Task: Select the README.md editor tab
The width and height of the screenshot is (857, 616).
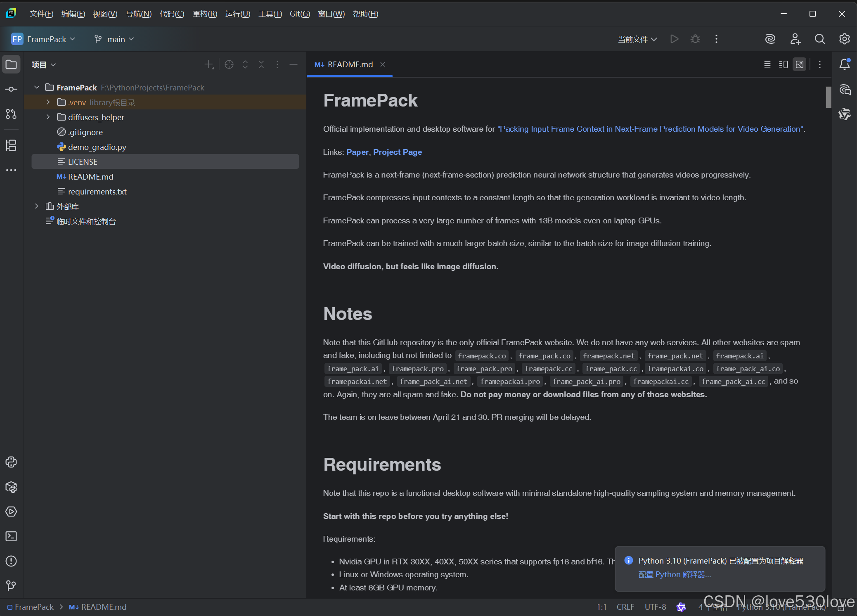Action: [349, 64]
